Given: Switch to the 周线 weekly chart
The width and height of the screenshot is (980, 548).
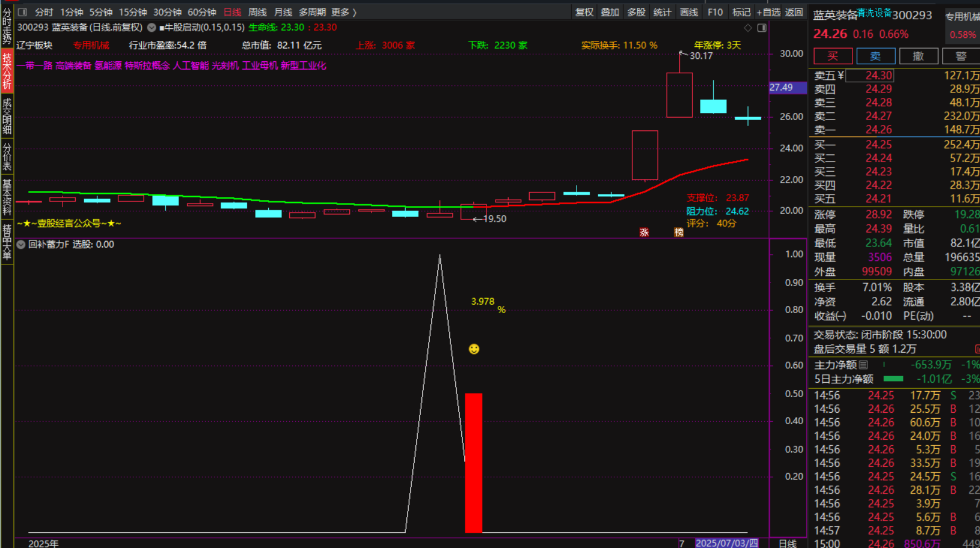Looking at the screenshot, I should pos(257,12).
